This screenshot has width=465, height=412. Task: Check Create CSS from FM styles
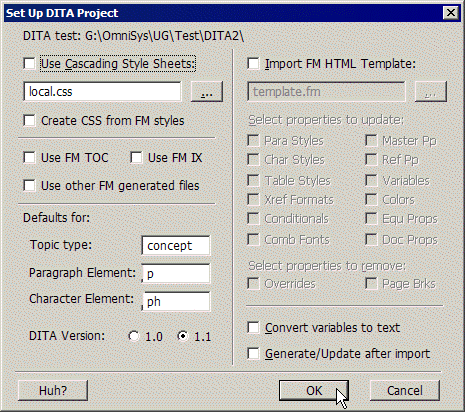click(x=29, y=120)
